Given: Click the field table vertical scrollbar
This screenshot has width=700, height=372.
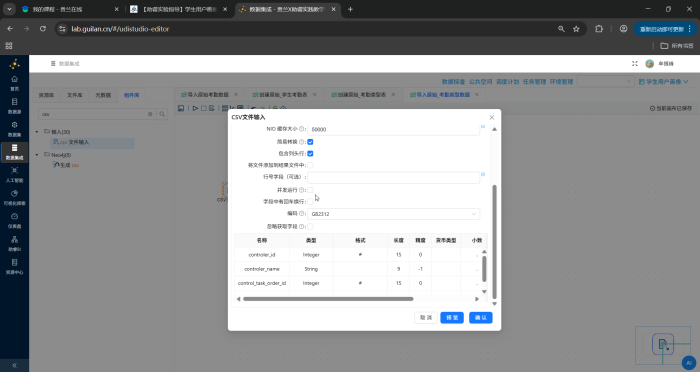Looking at the screenshot, I should [x=484, y=268].
